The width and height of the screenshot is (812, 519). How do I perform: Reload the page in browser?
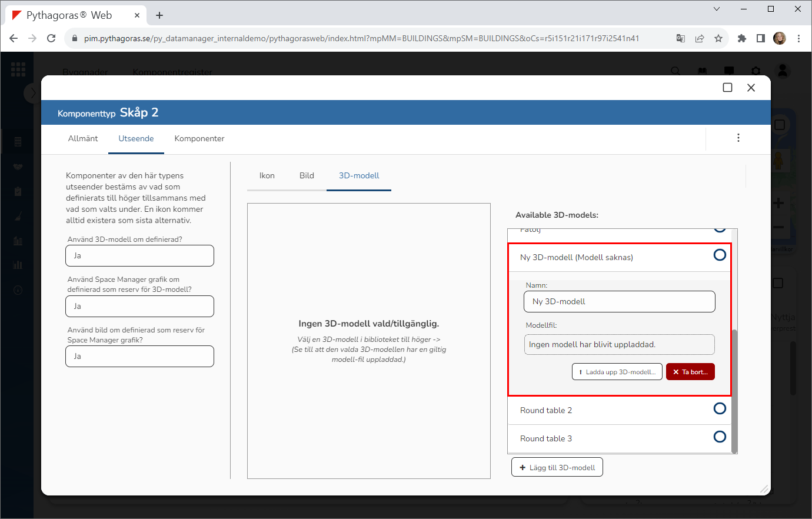(x=51, y=38)
